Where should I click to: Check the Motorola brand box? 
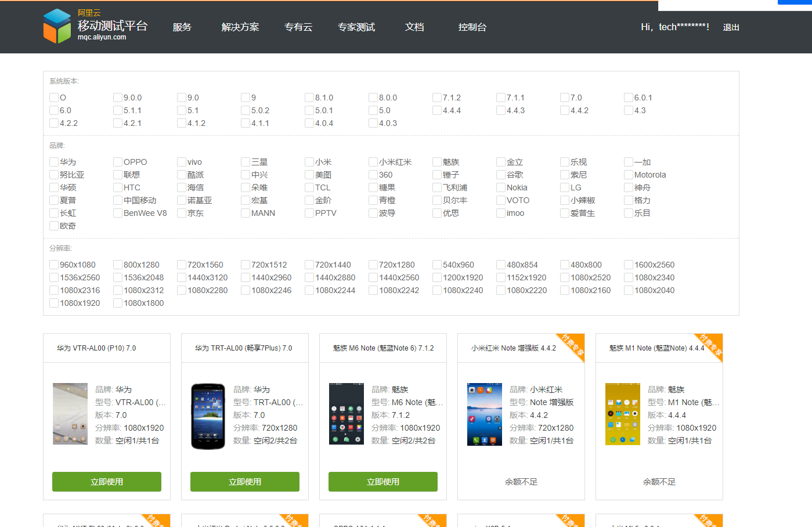click(629, 175)
